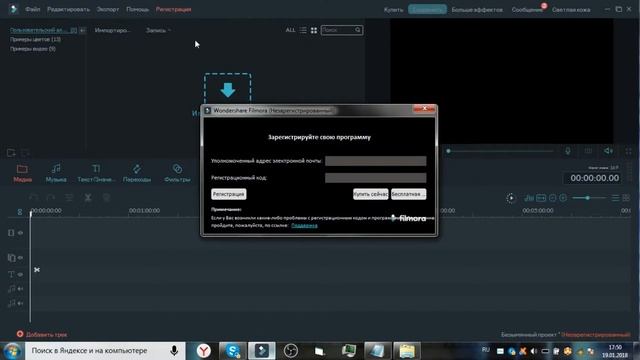
Task: Open the Регистрация menu item
Action: click(x=173, y=9)
